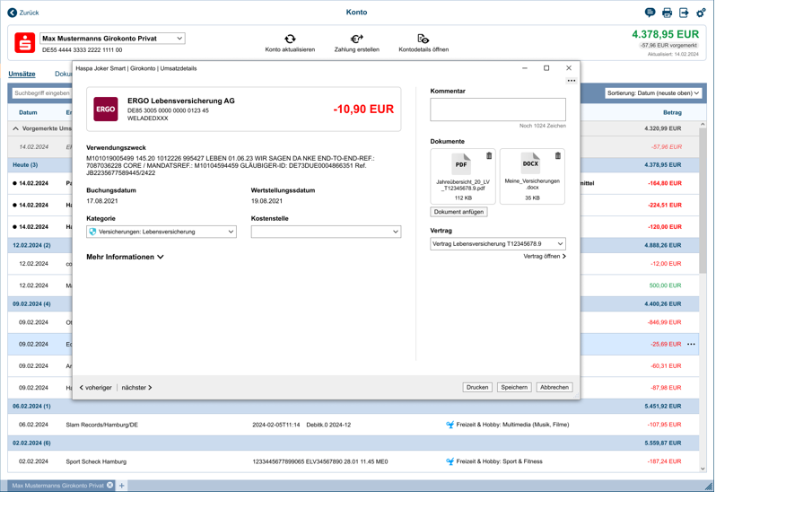812x509 pixels.
Task: Maximize the Umsatzdetails dialog
Action: point(546,68)
